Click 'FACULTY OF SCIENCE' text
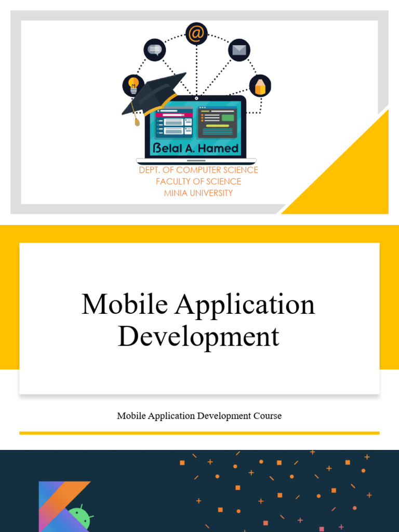 [x=198, y=181]
